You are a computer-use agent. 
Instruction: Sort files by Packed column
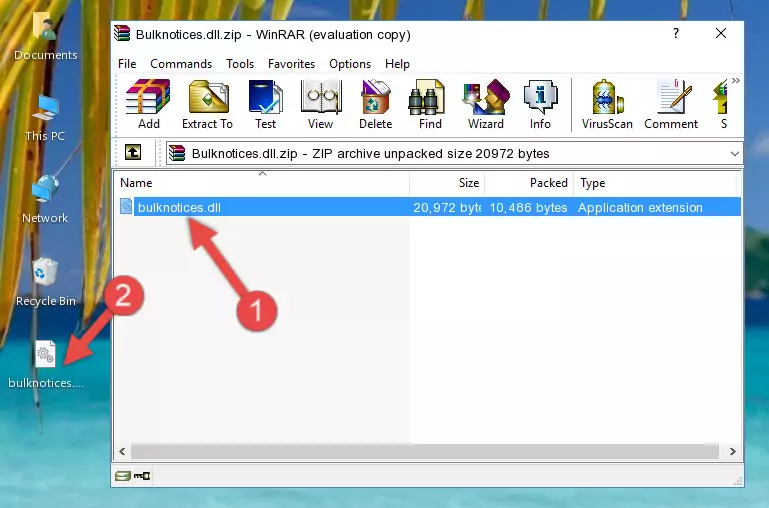tap(529, 183)
